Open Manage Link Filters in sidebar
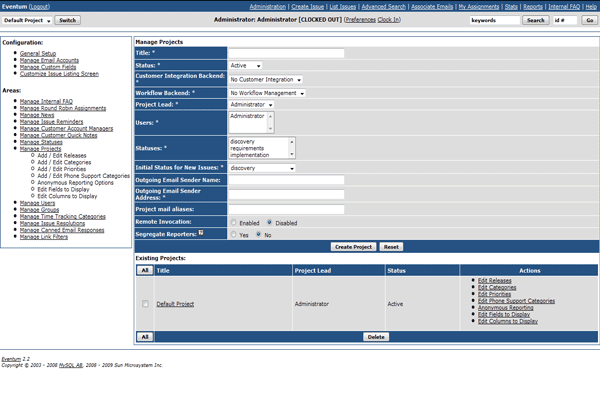Image resolution: width=600 pixels, height=400 pixels. (x=44, y=237)
